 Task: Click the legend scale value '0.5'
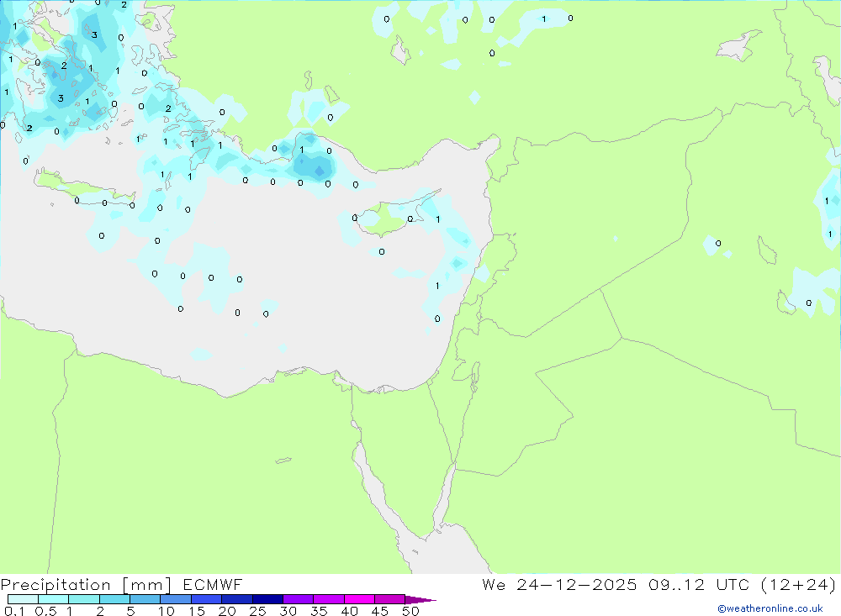click(45, 611)
